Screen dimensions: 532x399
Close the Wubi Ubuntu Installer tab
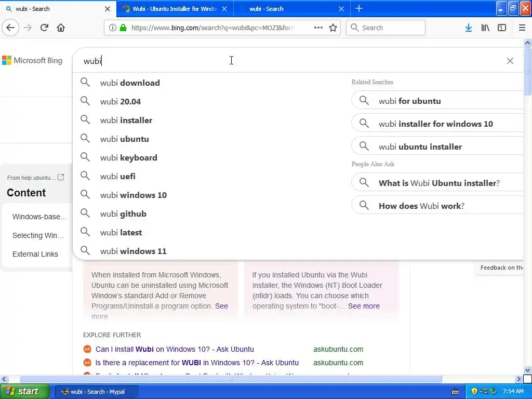pos(224,9)
